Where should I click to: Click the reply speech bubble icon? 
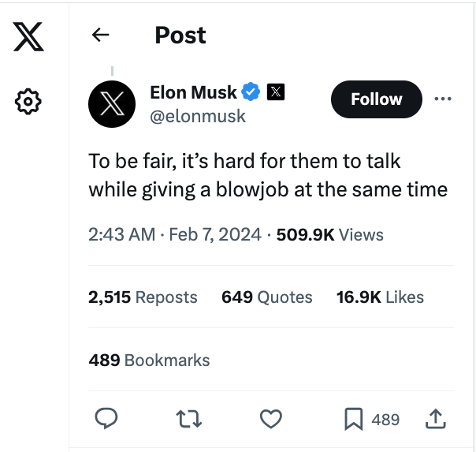click(106, 420)
